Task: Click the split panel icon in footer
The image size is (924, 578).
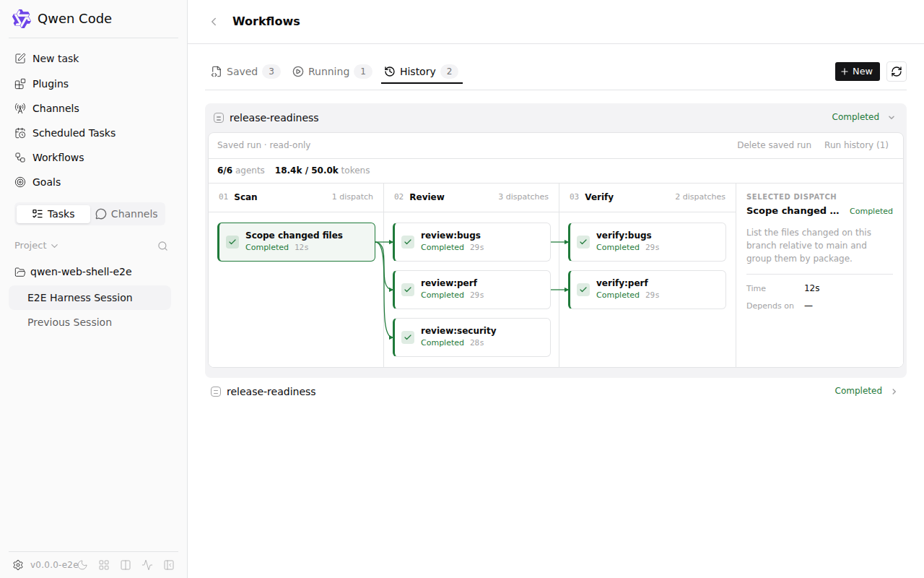Action: coord(126,565)
